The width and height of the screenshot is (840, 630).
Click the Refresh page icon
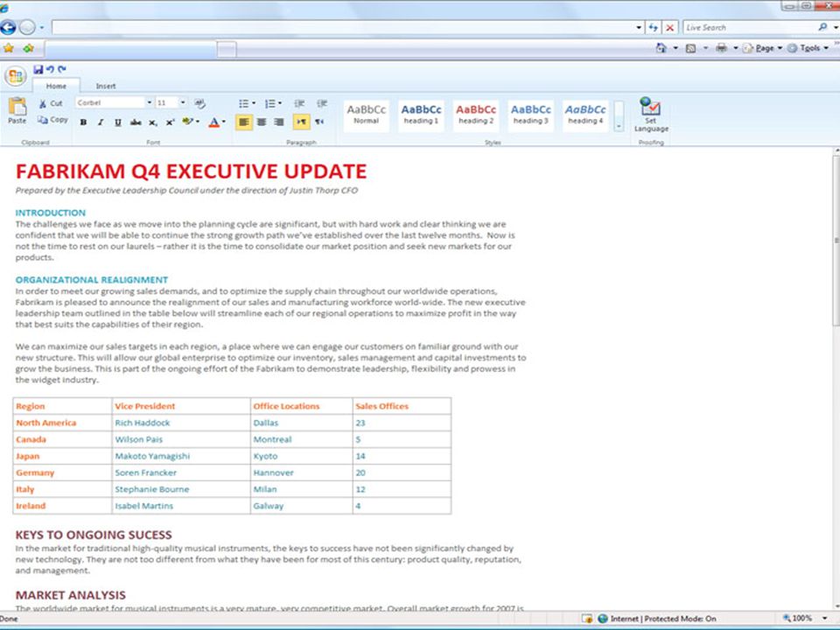[x=653, y=27]
